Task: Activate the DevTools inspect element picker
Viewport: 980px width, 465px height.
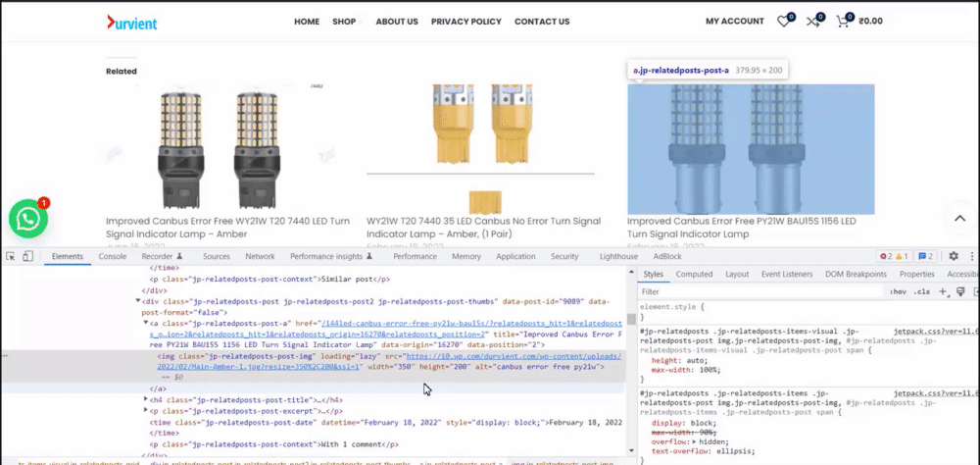Action: coord(11,257)
